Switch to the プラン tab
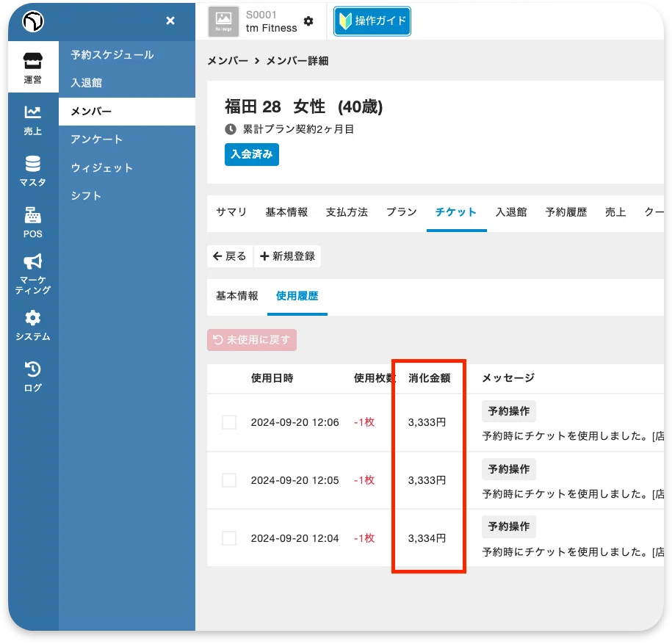 click(402, 212)
